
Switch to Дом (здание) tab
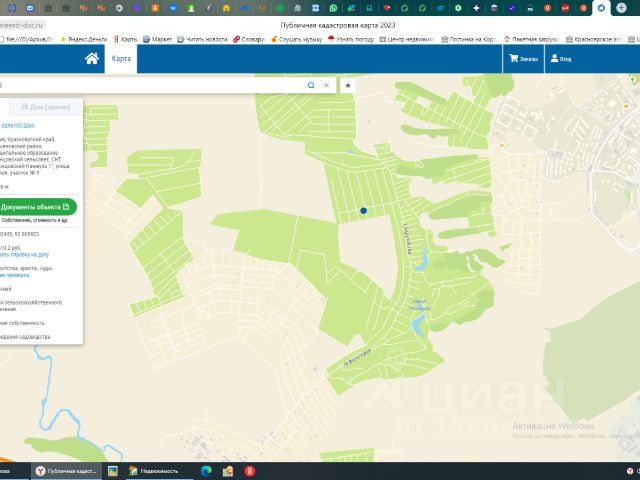tap(45, 105)
